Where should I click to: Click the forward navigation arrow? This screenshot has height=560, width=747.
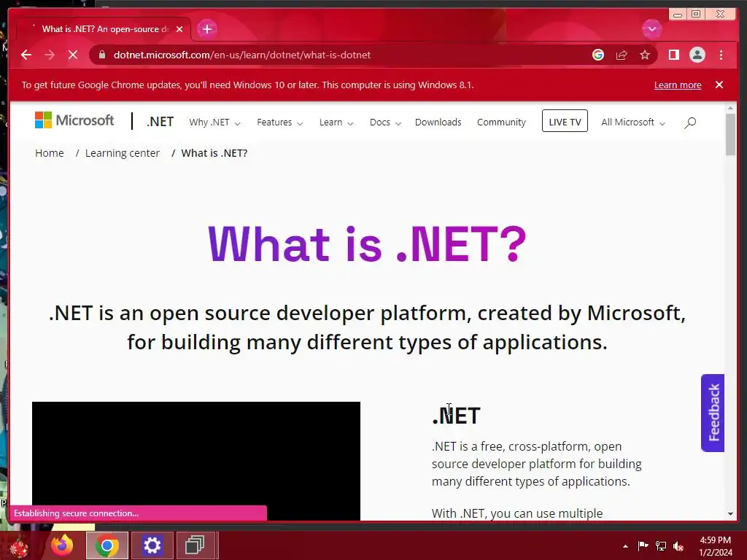click(50, 55)
